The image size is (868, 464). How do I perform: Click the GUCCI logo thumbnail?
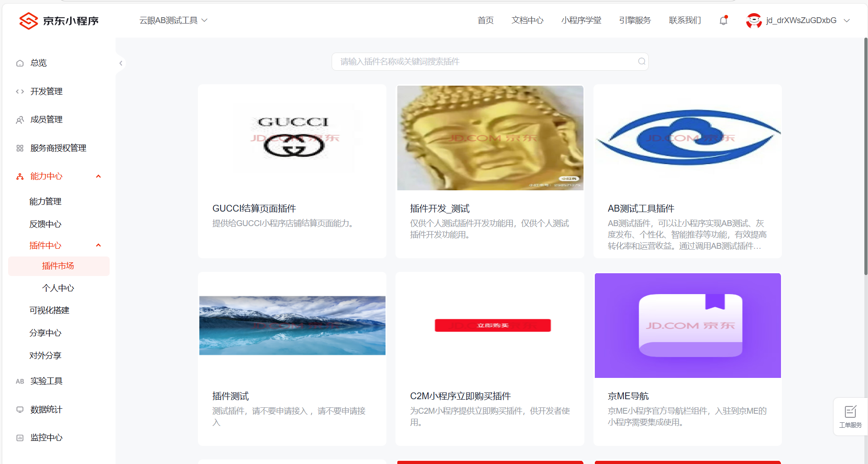293,138
